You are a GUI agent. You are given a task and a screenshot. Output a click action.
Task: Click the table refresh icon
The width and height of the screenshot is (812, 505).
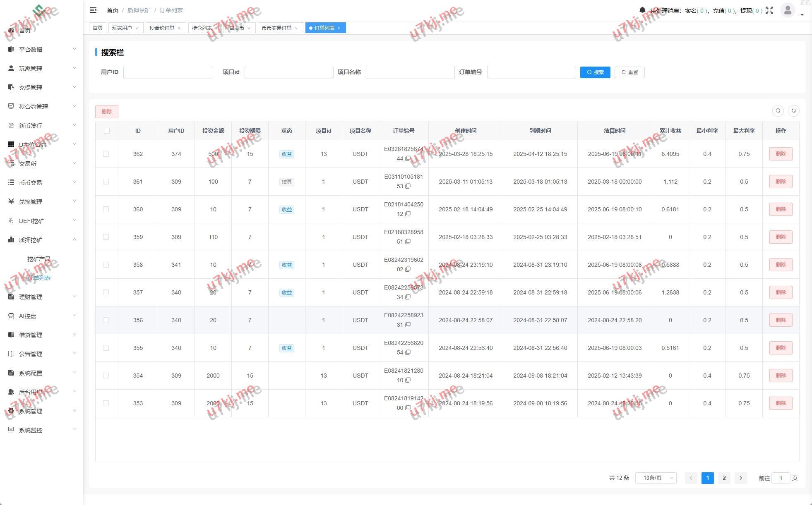(793, 111)
